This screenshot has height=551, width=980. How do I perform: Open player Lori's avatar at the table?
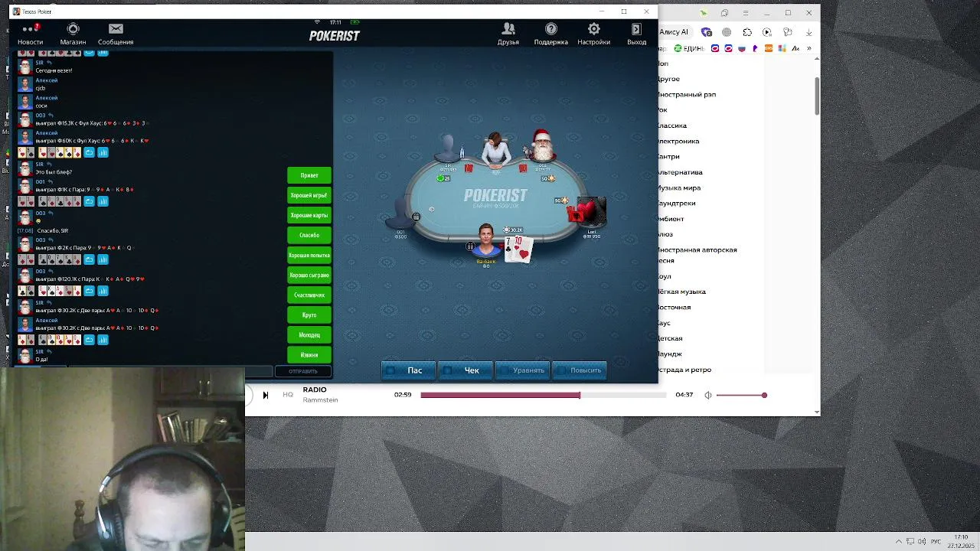[x=590, y=212]
